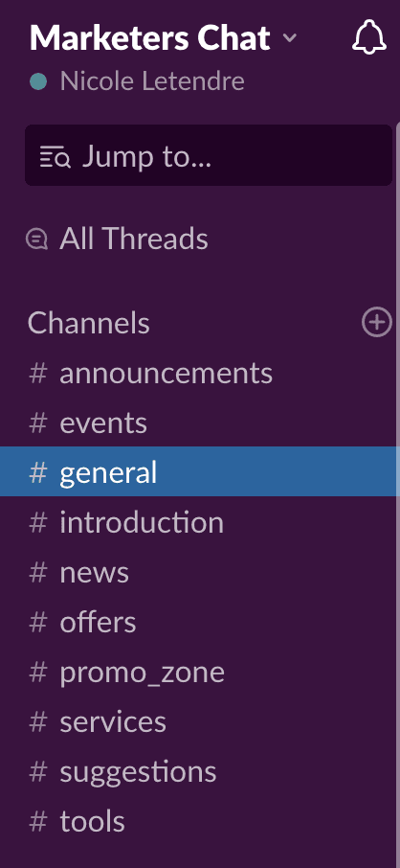Screen dimensions: 400x868
Task: Click the add channel plus icon
Action: pyautogui.click(x=377, y=322)
